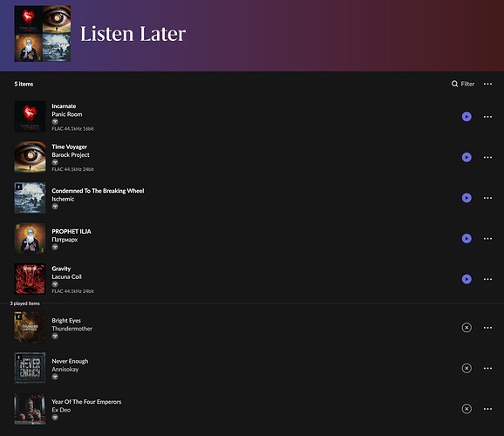Remove Bright Eyes from played items
The image size is (504, 436).
point(467,328)
